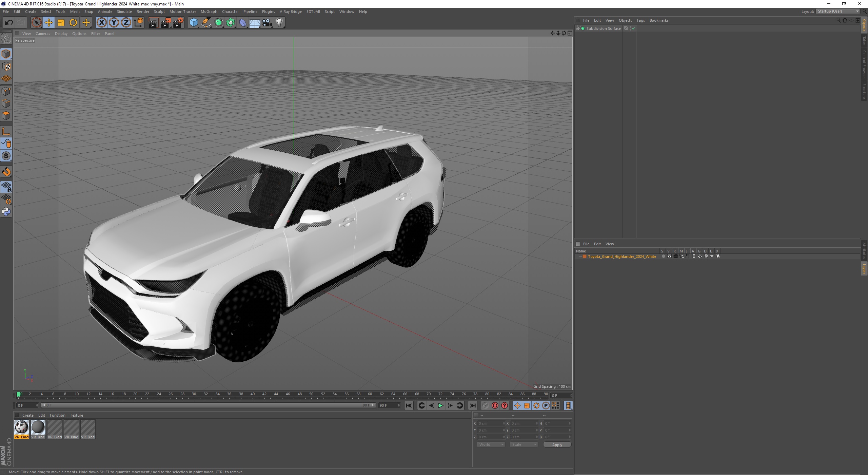This screenshot has height=475, width=868.
Task: Toggle Z axis lock
Action: [x=126, y=23]
